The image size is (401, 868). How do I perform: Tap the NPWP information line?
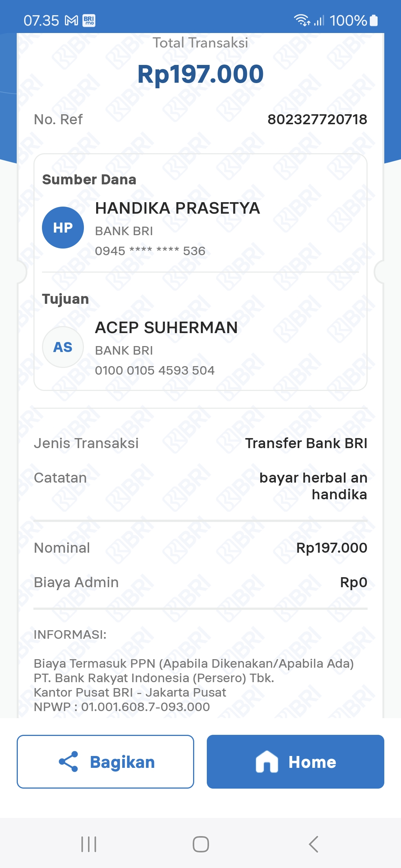(x=122, y=707)
